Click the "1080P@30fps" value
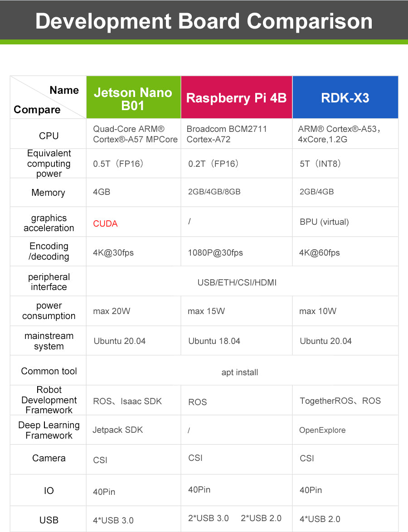This screenshot has height=532, width=408. 215,253
